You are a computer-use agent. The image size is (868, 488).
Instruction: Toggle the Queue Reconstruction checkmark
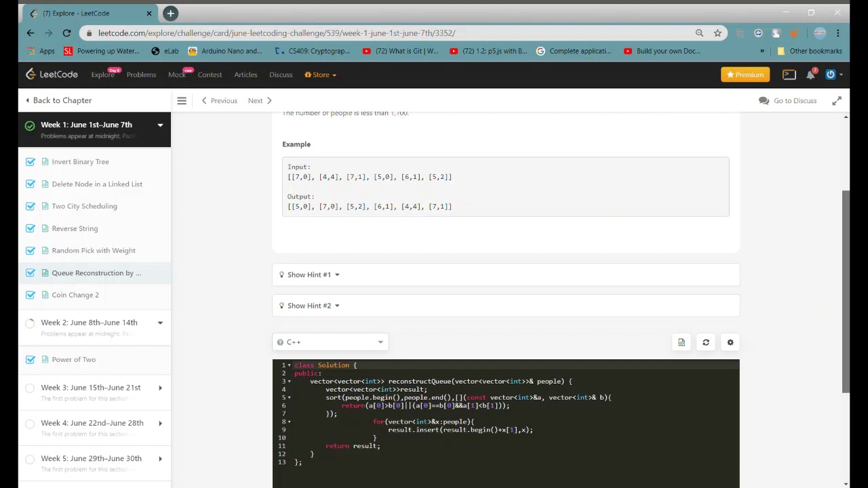pyautogui.click(x=31, y=273)
